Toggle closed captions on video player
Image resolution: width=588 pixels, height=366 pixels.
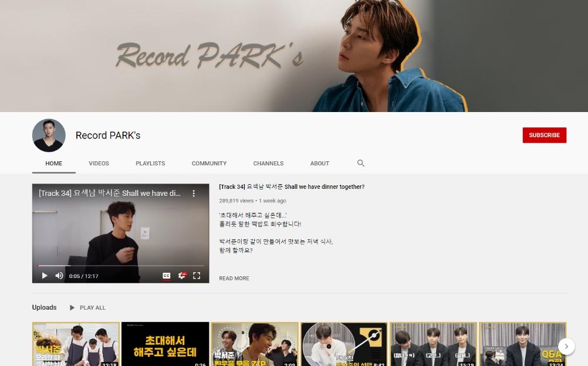pos(167,276)
